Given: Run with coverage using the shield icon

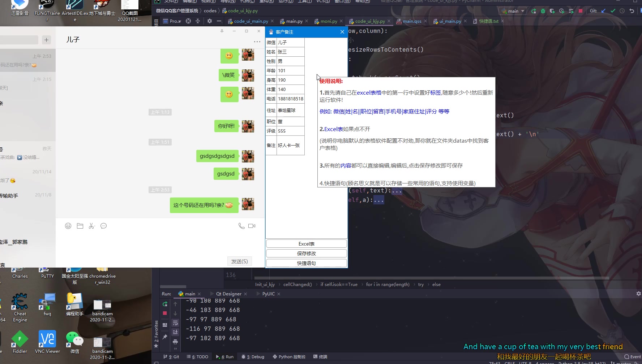Looking at the screenshot, I should point(552,11).
